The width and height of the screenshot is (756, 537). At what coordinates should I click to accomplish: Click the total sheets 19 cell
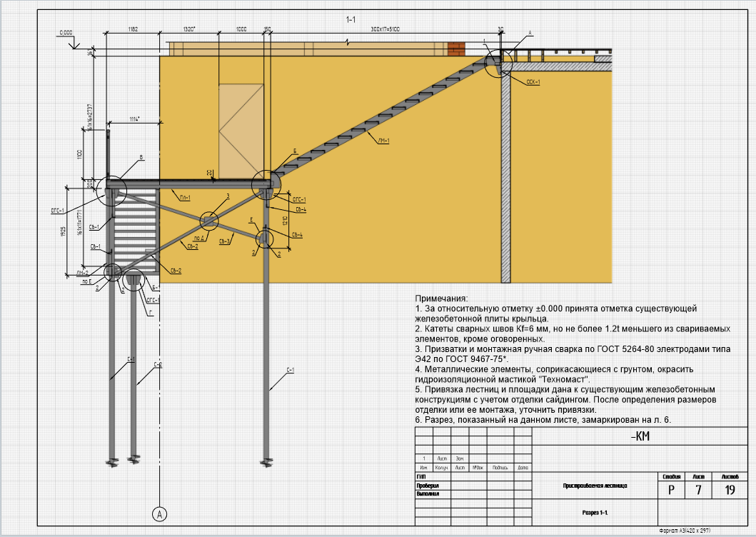[x=730, y=490]
